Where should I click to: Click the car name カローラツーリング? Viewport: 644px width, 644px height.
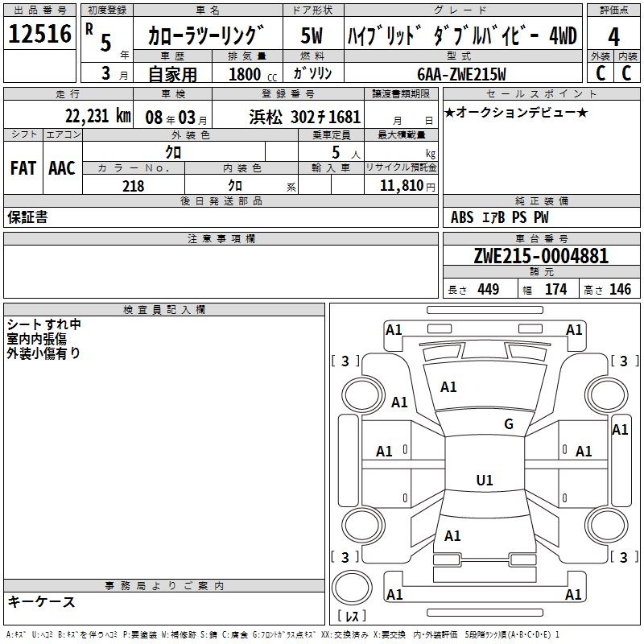click(206, 37)
